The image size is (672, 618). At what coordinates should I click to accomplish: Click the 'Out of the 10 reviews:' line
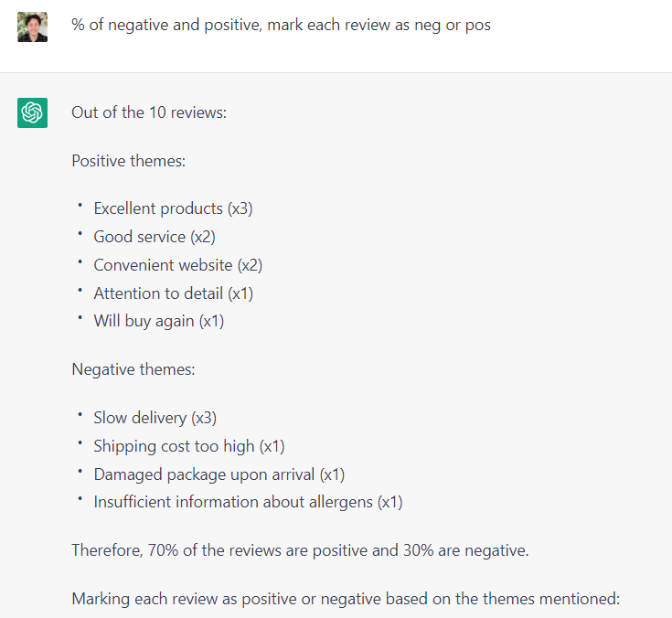click(x=149, y=112)
